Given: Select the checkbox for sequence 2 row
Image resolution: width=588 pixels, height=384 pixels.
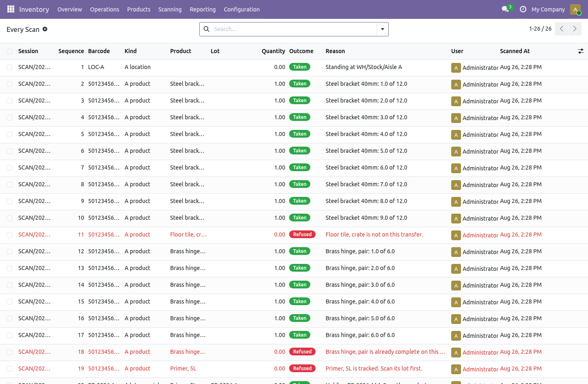Looking at the screenshot, I should 9,84.
